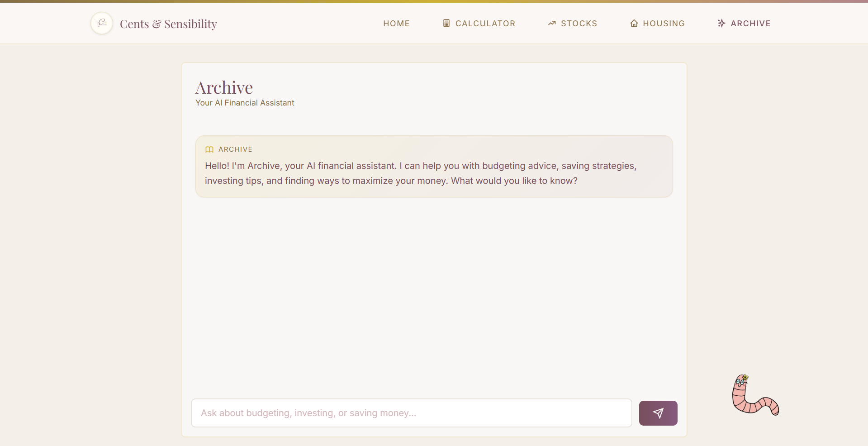Open the Stocks nav item
The height and width of the screenshot is (446, 868).
(x=573, y=24)
